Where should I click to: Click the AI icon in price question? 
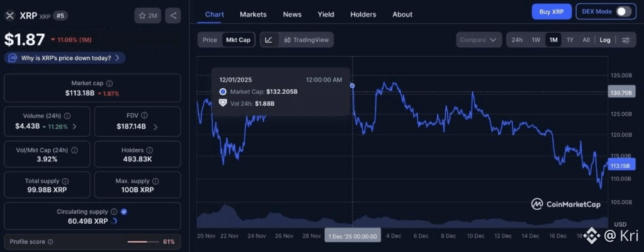[x=13, y=58]
